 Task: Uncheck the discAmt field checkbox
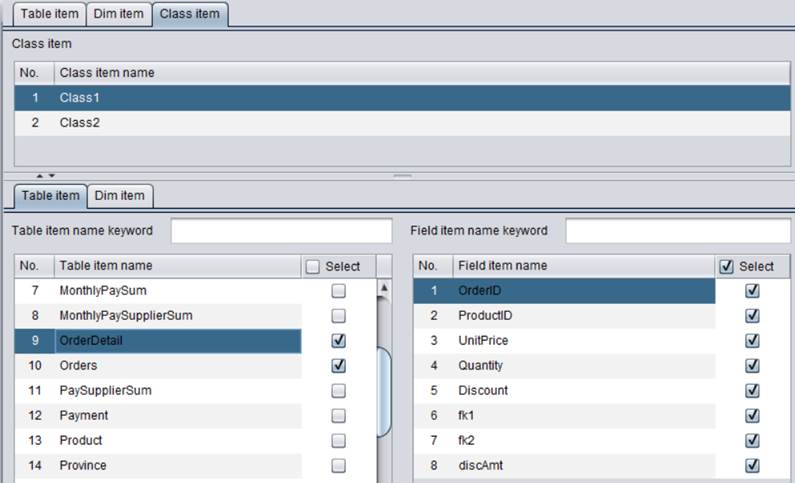coord(752,466)
